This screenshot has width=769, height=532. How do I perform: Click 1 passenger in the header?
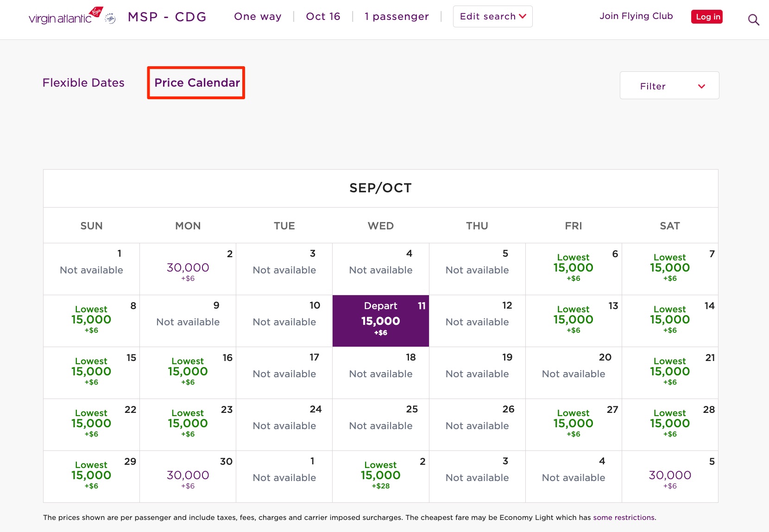pyautogui.click(x=397, y=16)
